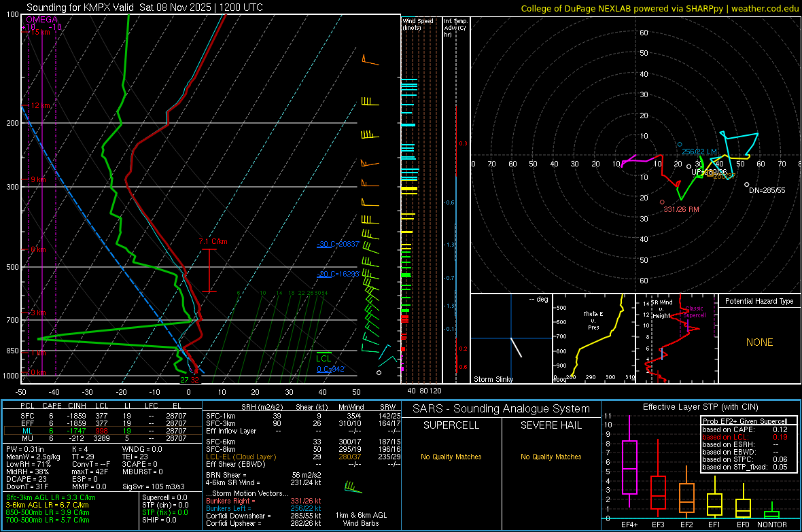This screenshot has height=532, width=802.
Task: Click 'Effective Layer STP (with CIN)' title
Action: point(700,407)
